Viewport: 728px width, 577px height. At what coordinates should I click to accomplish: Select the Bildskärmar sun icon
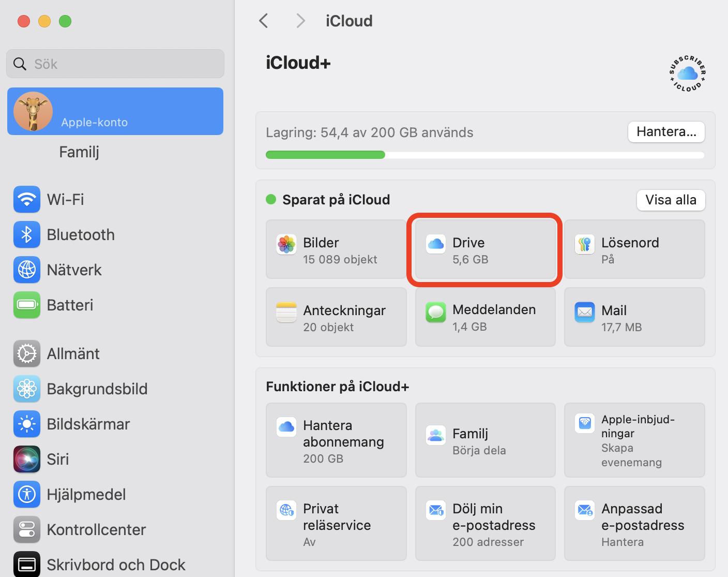[x=27, y=424]
